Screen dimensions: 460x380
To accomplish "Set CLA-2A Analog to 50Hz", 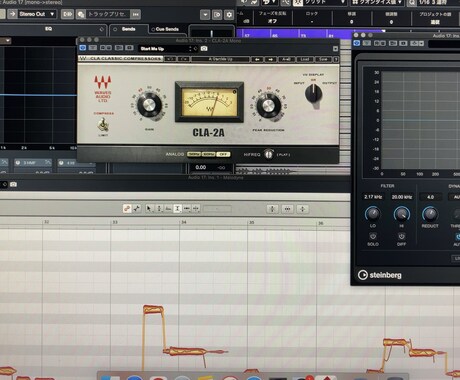I will point(194,154).
